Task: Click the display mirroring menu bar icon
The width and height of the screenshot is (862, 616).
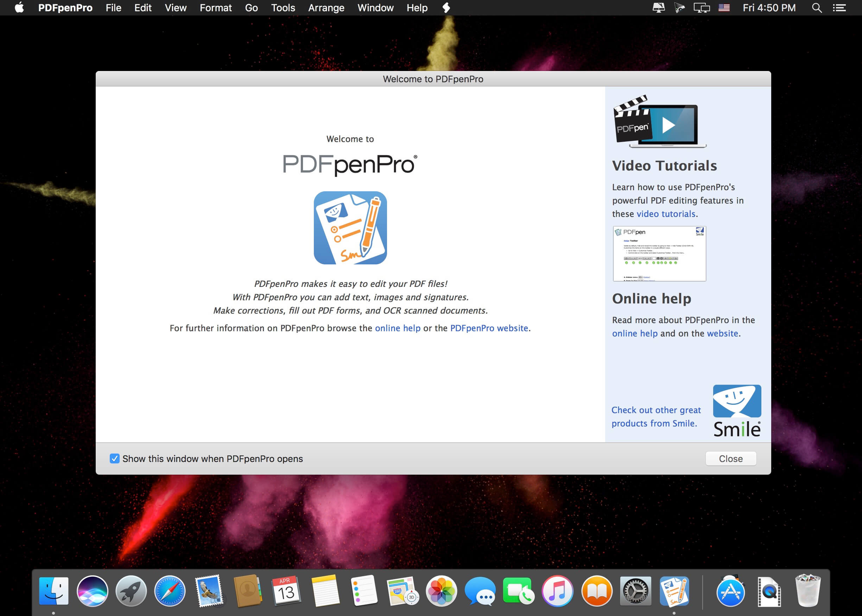Action: pyautogui.click(x=702, y=8)
